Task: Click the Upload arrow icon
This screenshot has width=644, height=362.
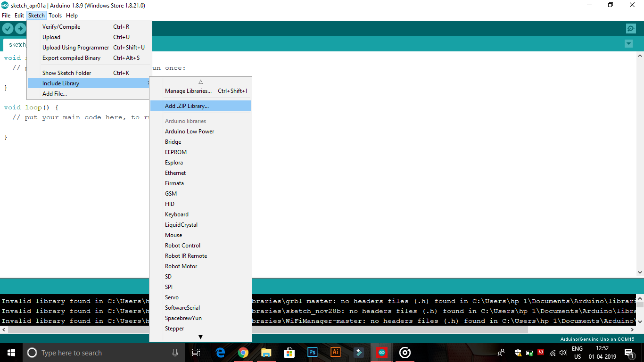Action: [x=21, y=28]
